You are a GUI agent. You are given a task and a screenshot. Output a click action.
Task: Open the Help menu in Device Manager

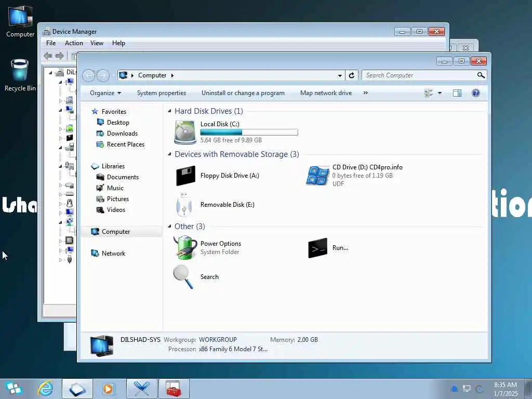(119, 43)
